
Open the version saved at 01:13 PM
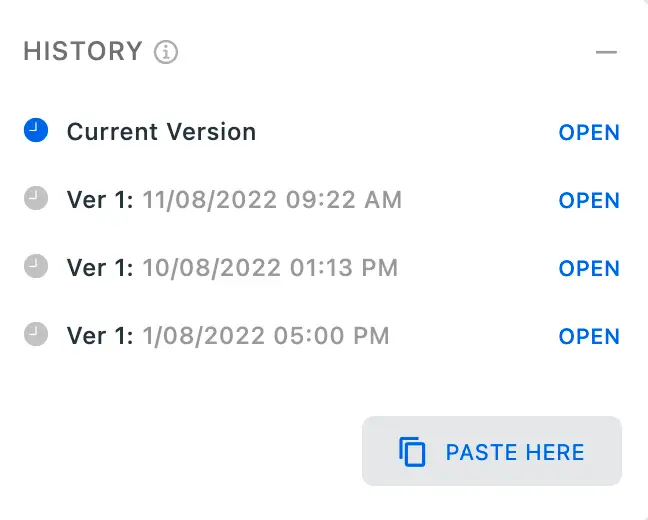click(589, 269)
